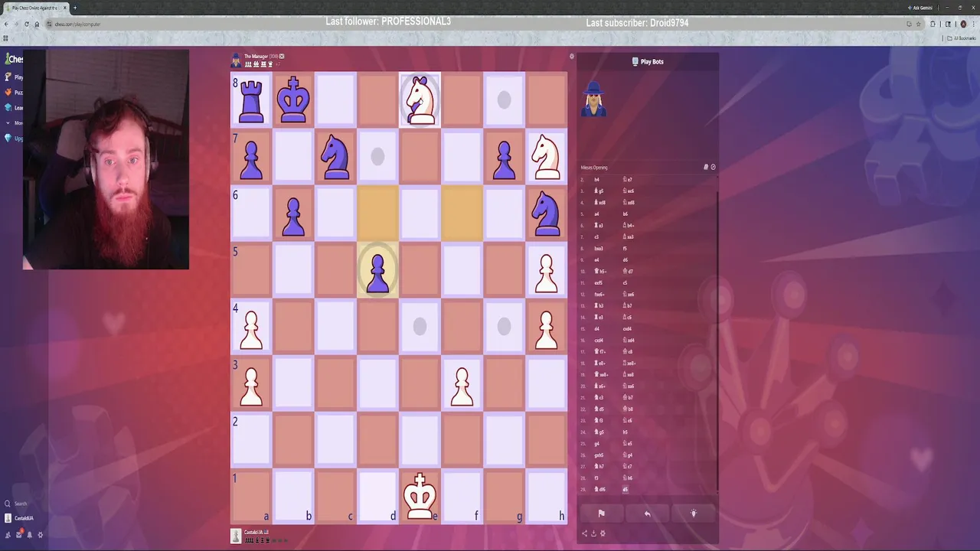Click the black pawn on d5
This screenshot has width=980, height=551.
377,273
